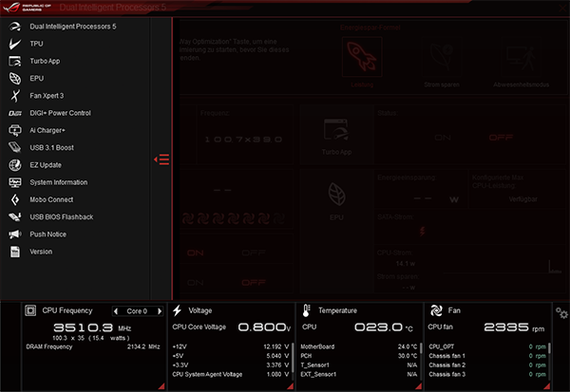Select previous core with left arrow
The image size is (570, 392).
pos(116,311)
